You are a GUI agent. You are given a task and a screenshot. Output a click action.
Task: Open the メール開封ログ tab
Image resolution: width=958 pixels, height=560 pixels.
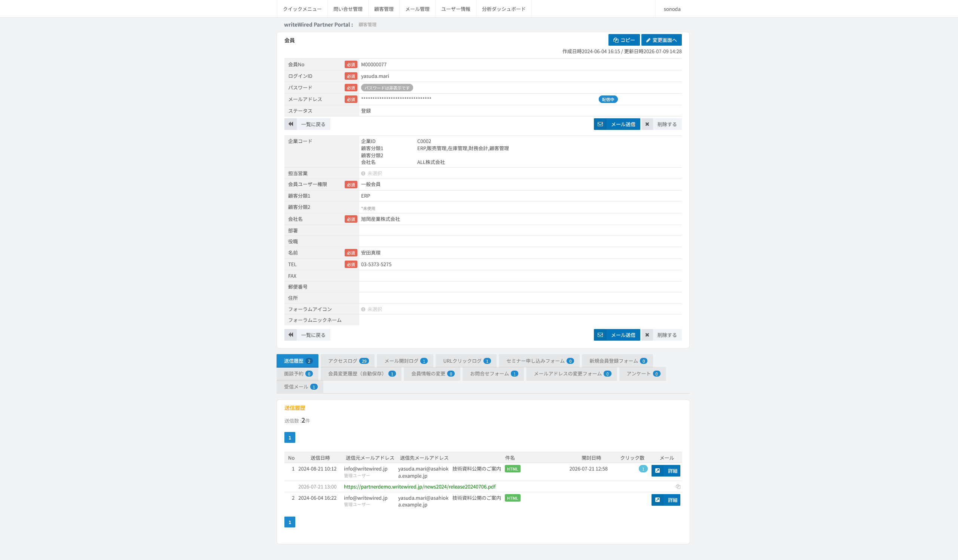405,361
